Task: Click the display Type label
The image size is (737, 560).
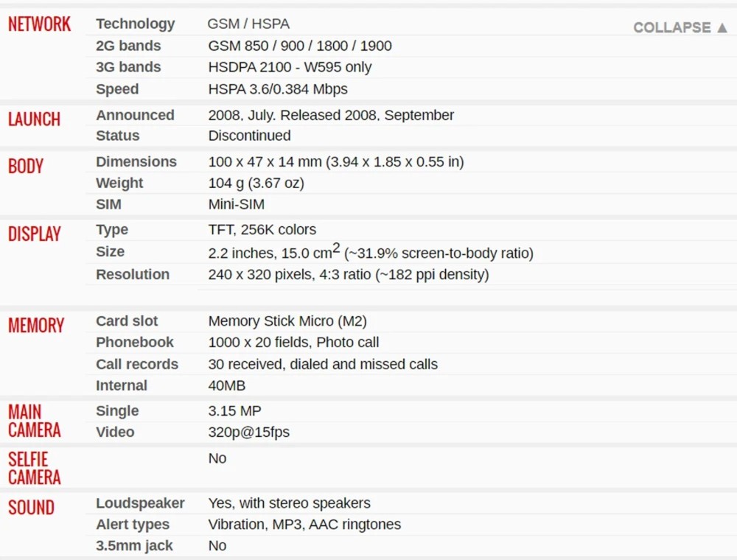Action: coord(111,230)
